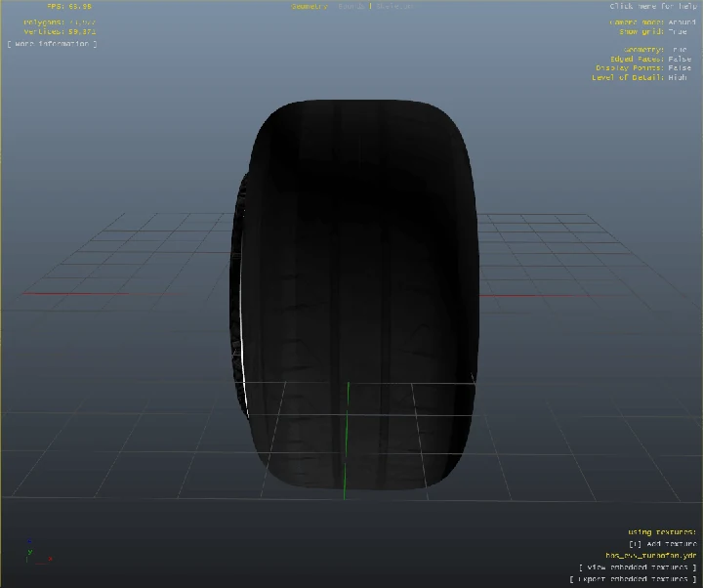Click View embedded textures

click(x=638, y=567)
